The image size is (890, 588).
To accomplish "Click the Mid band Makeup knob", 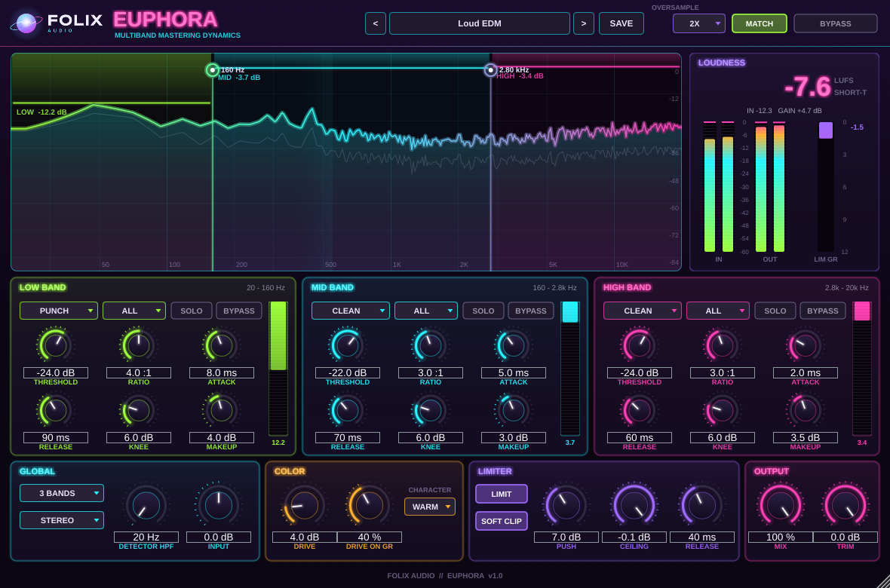I will point(513,410).
